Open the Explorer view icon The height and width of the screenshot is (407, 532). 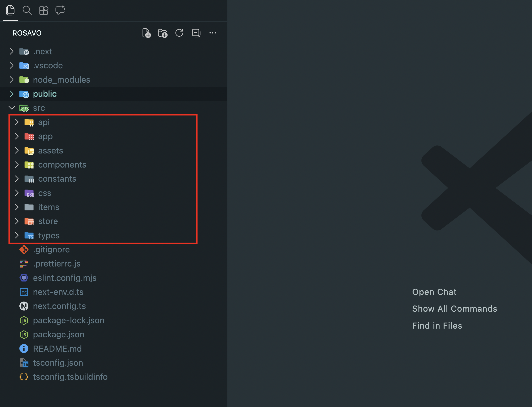point(10,10)
